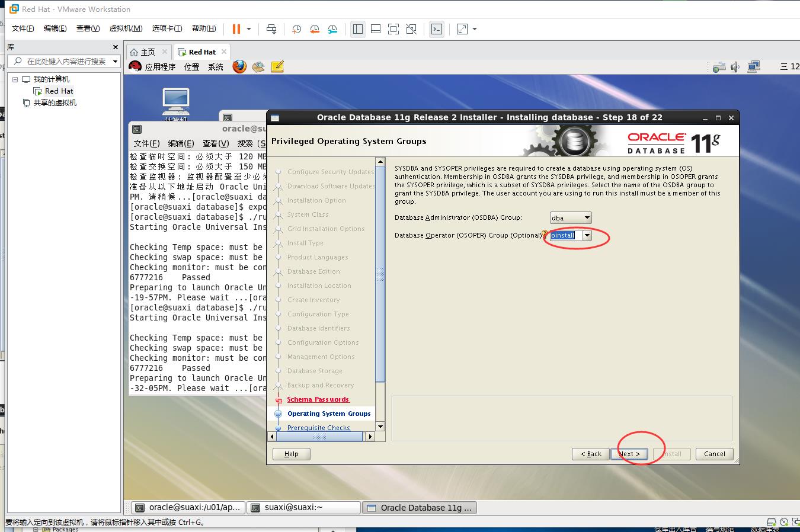Send Ctrl+Alt+Del to the VM
This screenshot has width=800, height=532.
[271, 29]
